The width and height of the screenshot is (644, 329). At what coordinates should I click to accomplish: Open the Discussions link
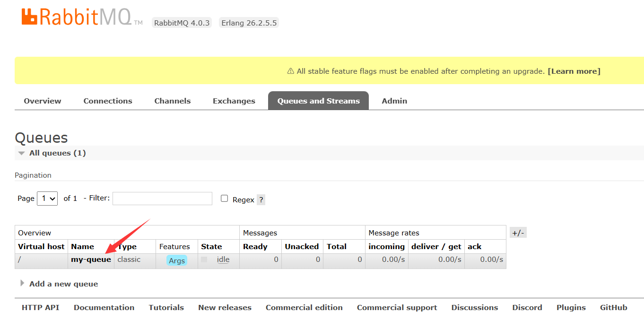(x=475, y=307)
